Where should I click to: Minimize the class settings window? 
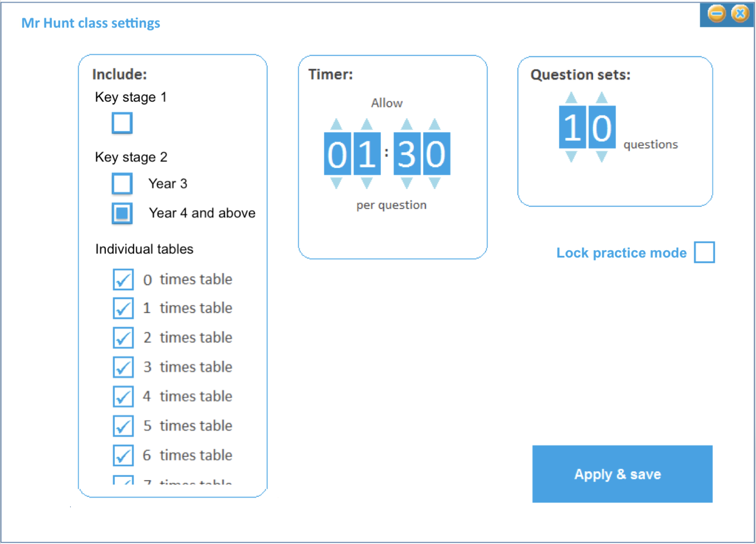pos(716,14)
